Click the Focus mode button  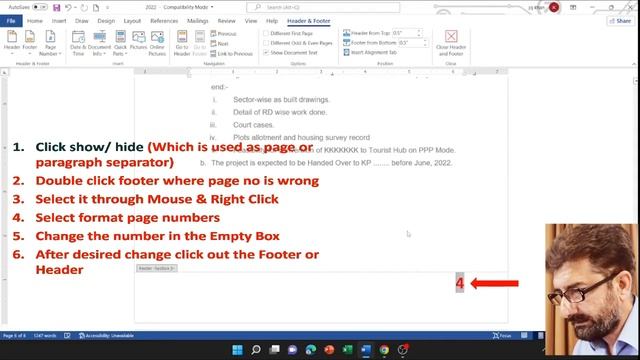coord(502,336)
